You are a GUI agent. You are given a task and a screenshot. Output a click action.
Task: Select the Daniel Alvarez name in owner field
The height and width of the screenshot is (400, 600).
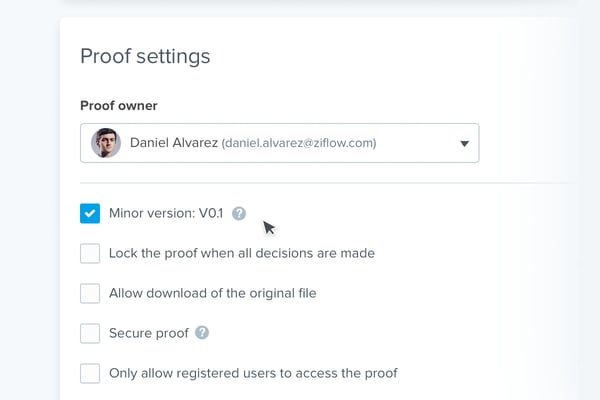point(173,143)
